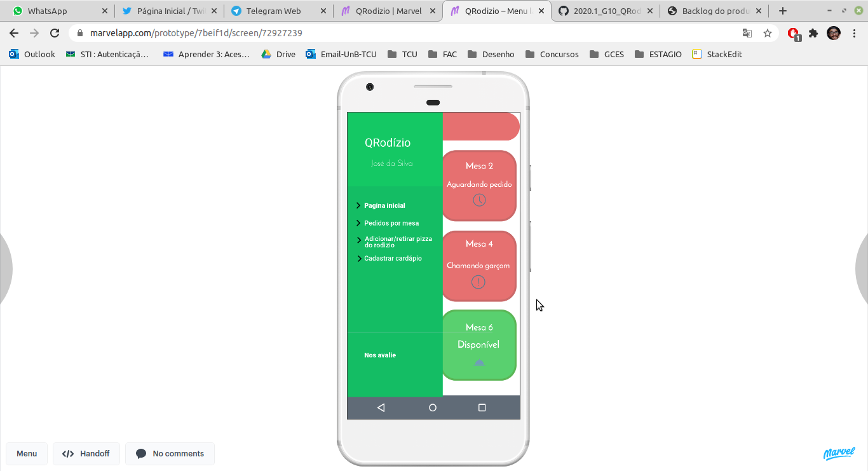
Task: Click the alert icon on Mesa 4 card
Action: [x=478, y=282]
